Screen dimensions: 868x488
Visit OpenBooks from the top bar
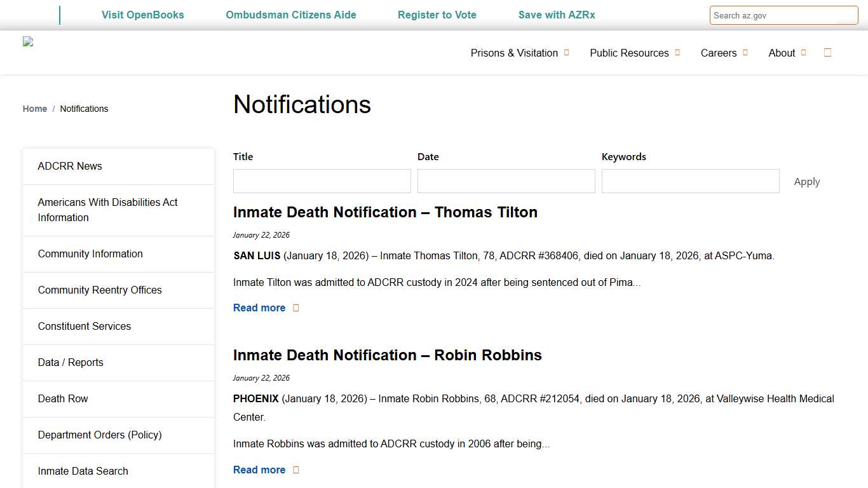(x=142, y=15)
